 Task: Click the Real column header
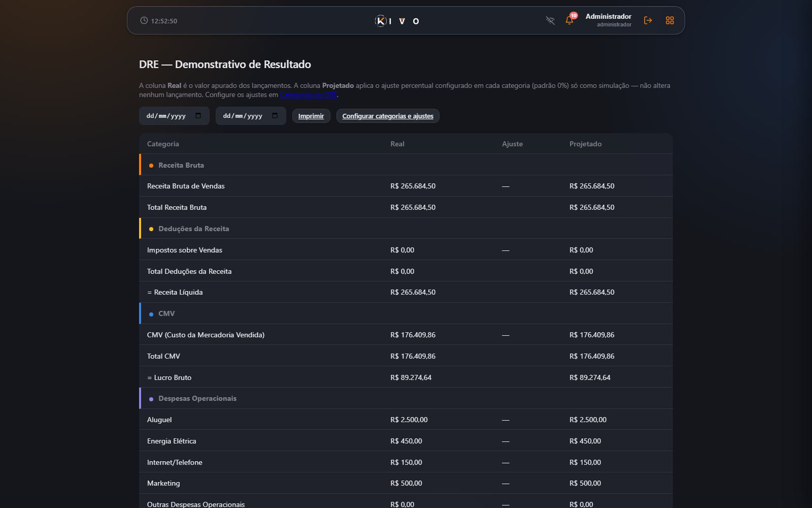click(x=397, y=144)
